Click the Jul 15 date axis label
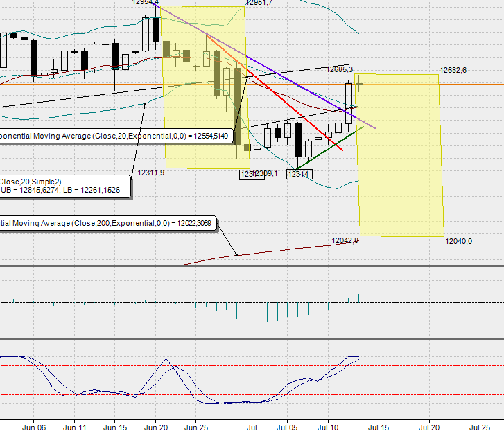The image size is (504, 433). click(x=379, y=427)
